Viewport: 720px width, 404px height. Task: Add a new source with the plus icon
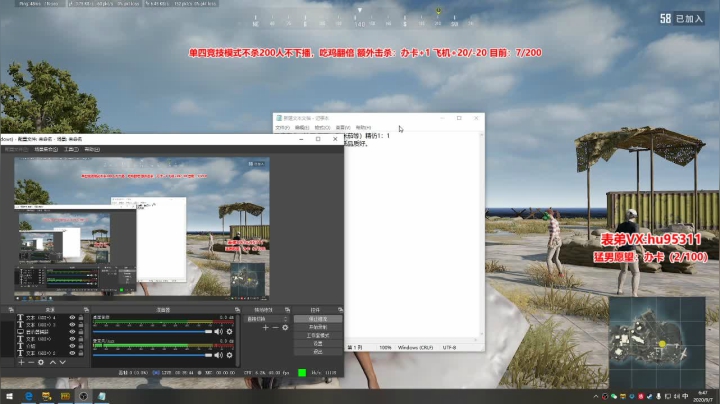pyautogui.click(x=21, y=362)
